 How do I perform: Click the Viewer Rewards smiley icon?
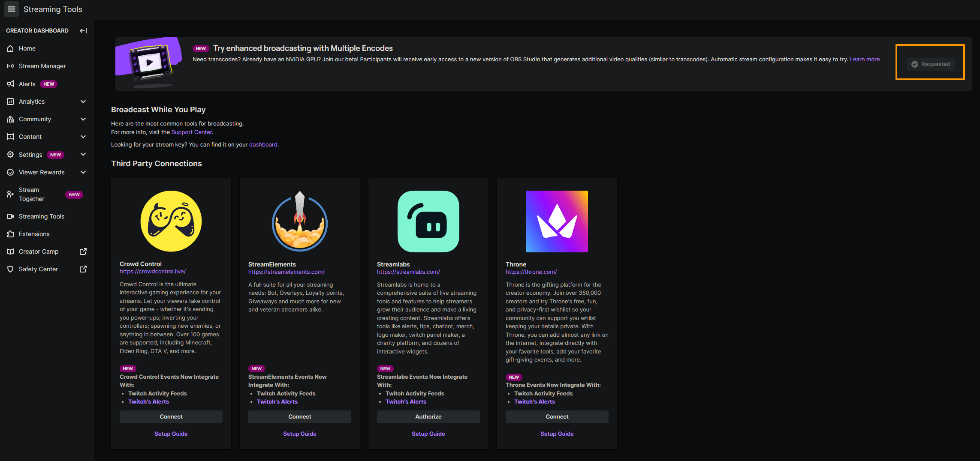tap(10, 172)
